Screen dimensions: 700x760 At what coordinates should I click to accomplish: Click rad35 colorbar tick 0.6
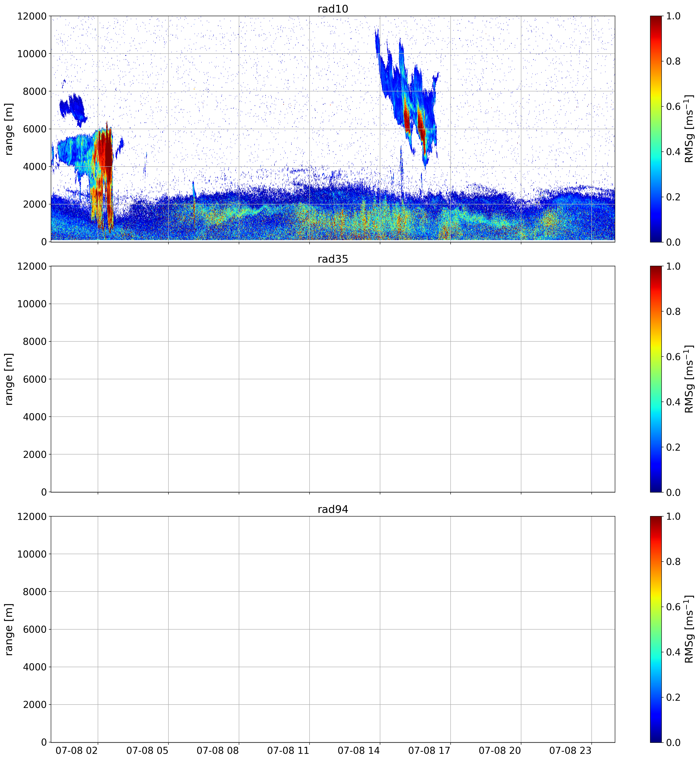(673, 357)
